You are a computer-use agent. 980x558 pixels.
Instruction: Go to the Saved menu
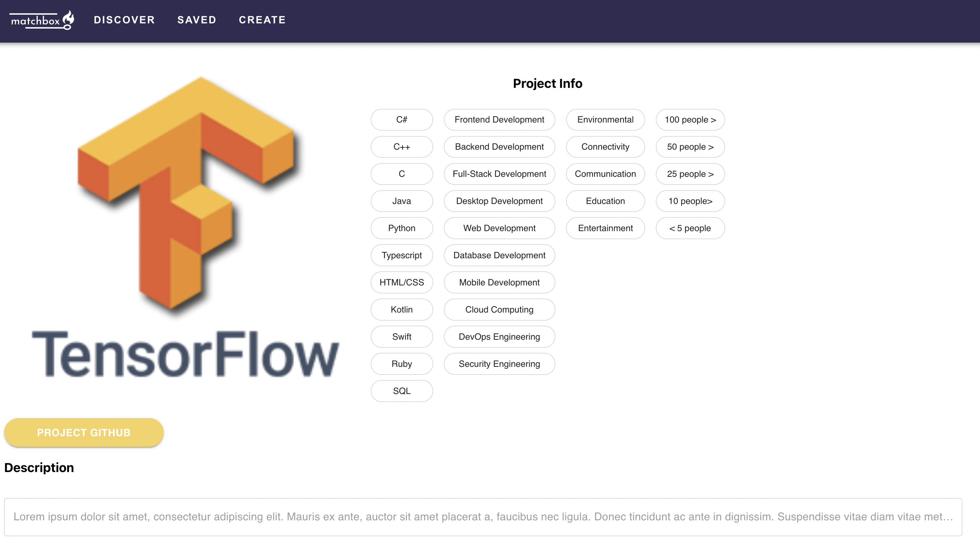197,20
